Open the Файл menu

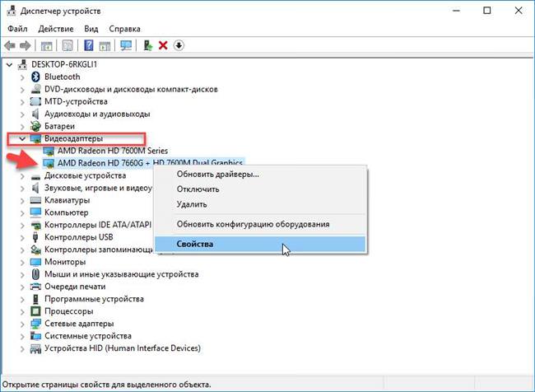point(17,29)
